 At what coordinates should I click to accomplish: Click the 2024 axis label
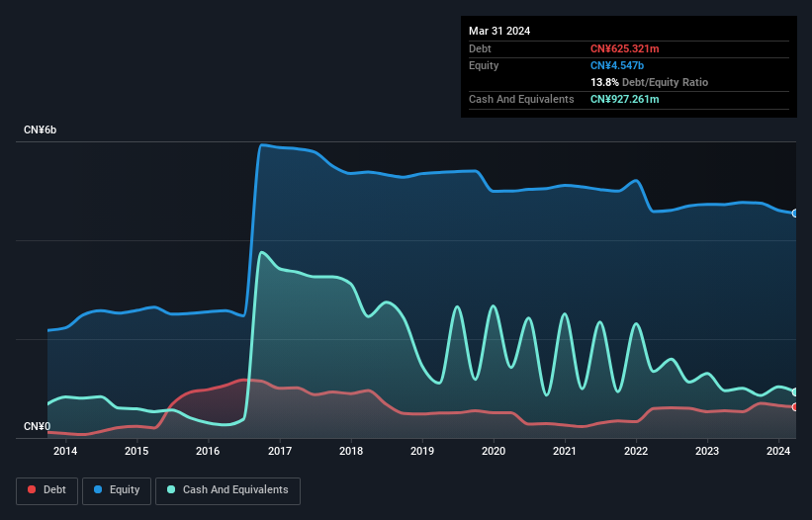coord(778,451)
